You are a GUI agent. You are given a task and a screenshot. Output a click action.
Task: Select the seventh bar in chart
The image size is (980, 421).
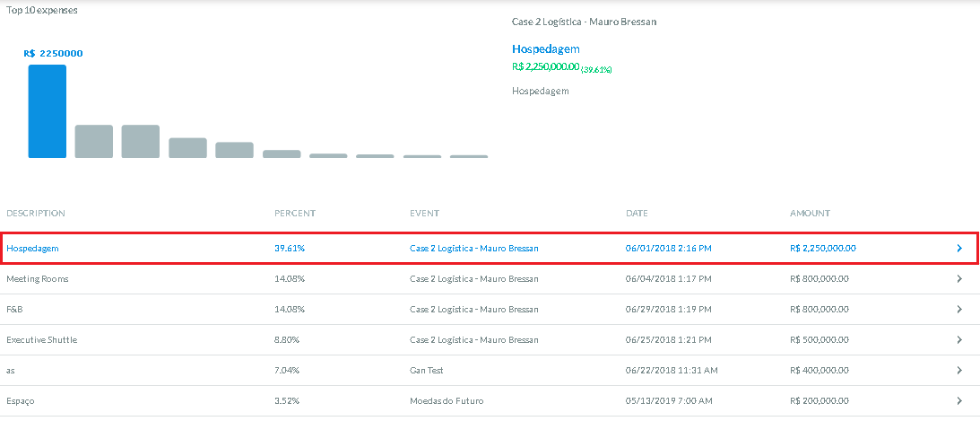(328, 156)
